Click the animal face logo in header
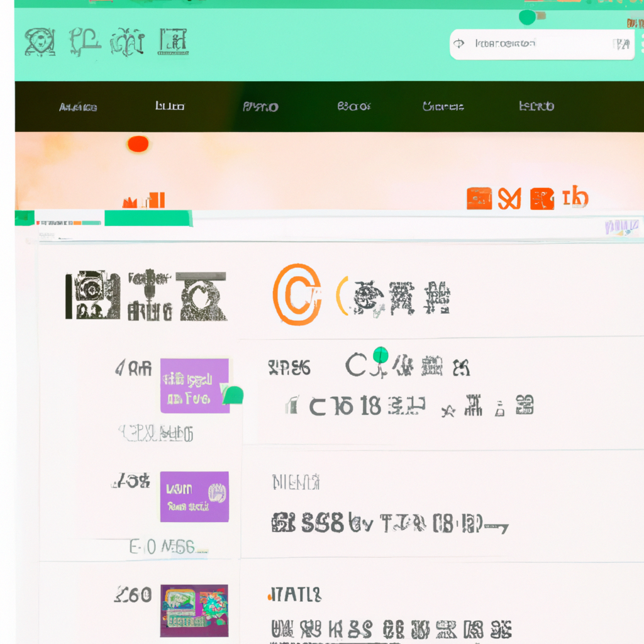644x644 pixels. 40,42
